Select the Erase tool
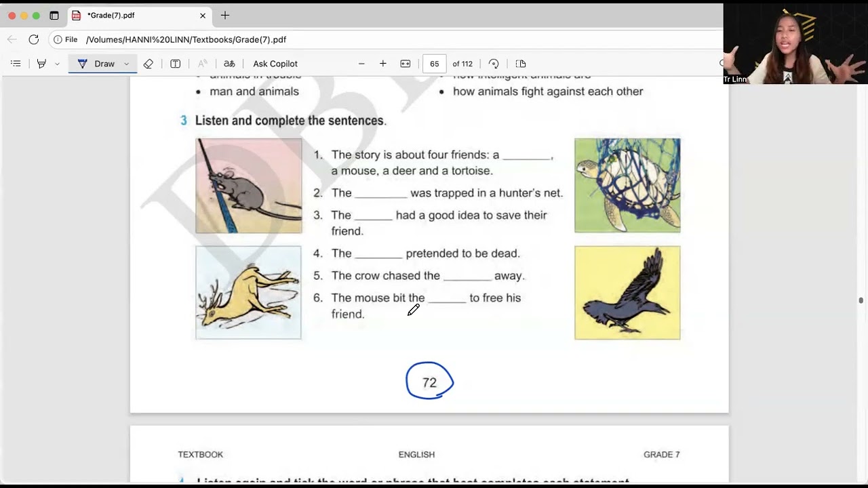This screenshot has width=868, height=488. (x=149, y=64)
